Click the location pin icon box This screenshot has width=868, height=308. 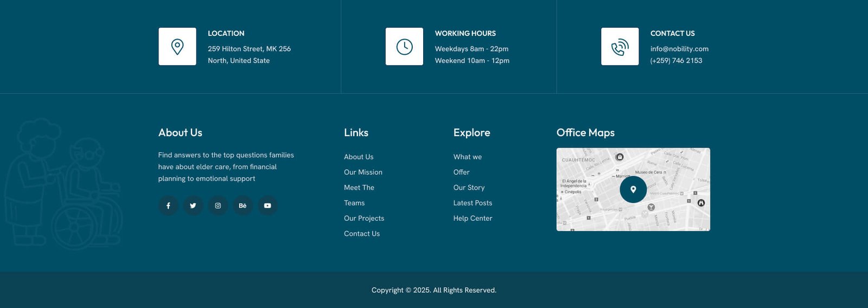pyautogui.click(x=177, y=47)
